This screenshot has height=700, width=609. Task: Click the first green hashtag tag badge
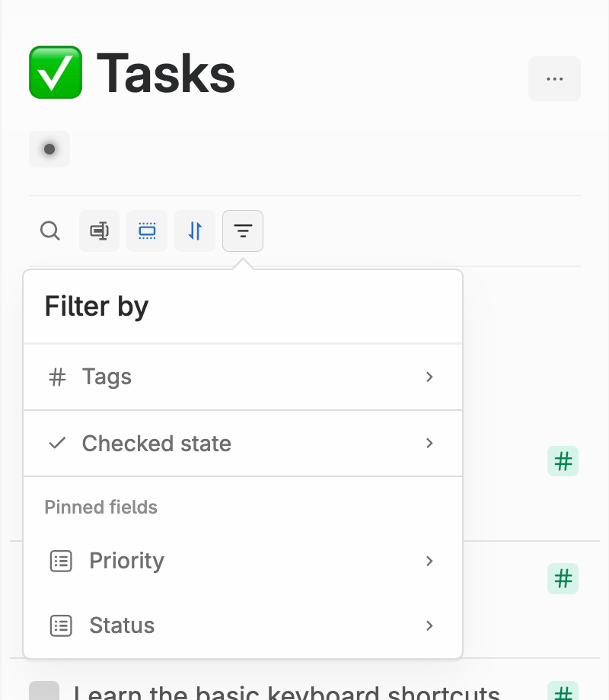[563, 461]
